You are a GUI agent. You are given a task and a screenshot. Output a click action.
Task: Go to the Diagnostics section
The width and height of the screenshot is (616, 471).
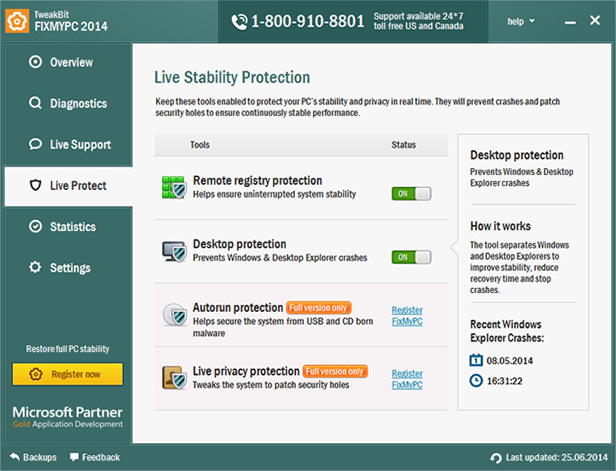[x=69, y=103]
